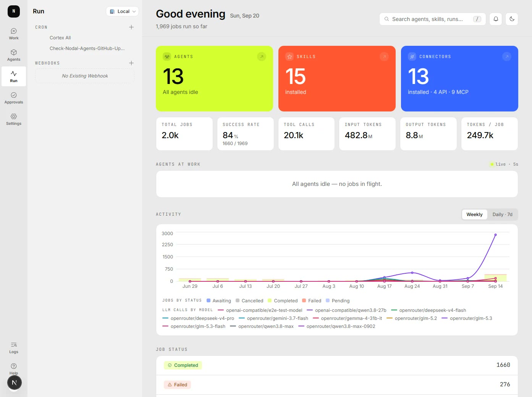
Task: Open the Approvals section in sidebar
Action: coord(14,98)
